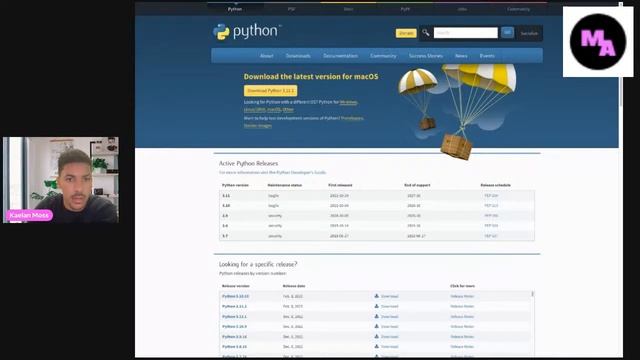This screenshot has height=360, width=640.
Task: Open the Jobs tab in top bar
Action: coord(462,9)
